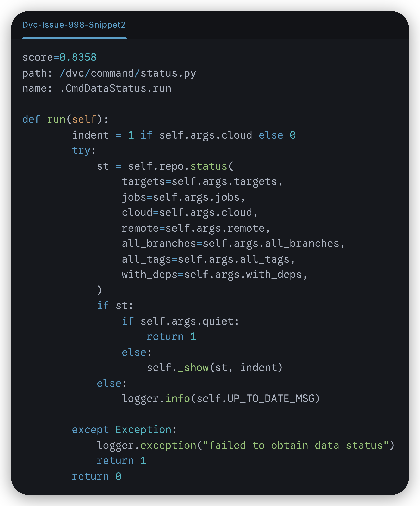
Task: Click the all_branches argument line
Action: click(233, 244)
